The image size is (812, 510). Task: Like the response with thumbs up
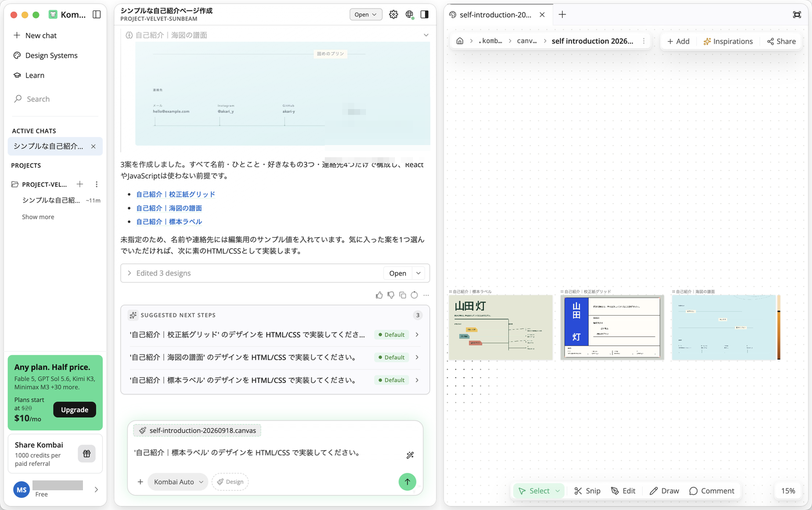point(379,295)
